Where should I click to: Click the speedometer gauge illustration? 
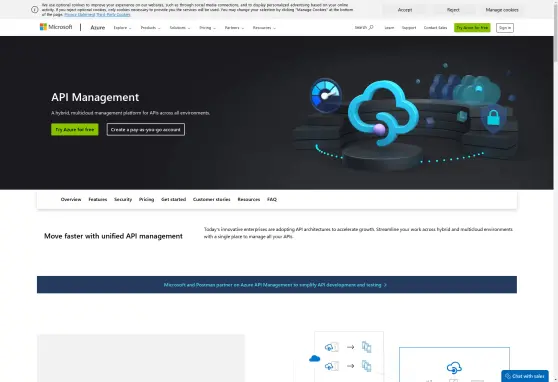pyautogui.click(x=326, y=95)
